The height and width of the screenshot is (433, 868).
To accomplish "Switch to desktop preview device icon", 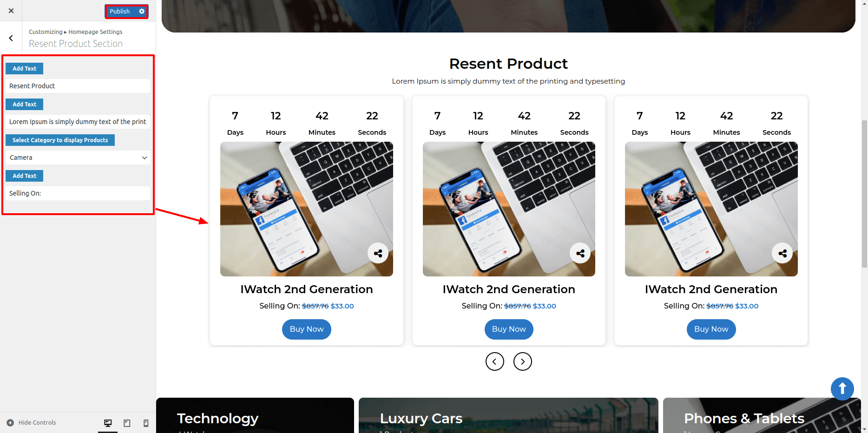I will (108, 423).
